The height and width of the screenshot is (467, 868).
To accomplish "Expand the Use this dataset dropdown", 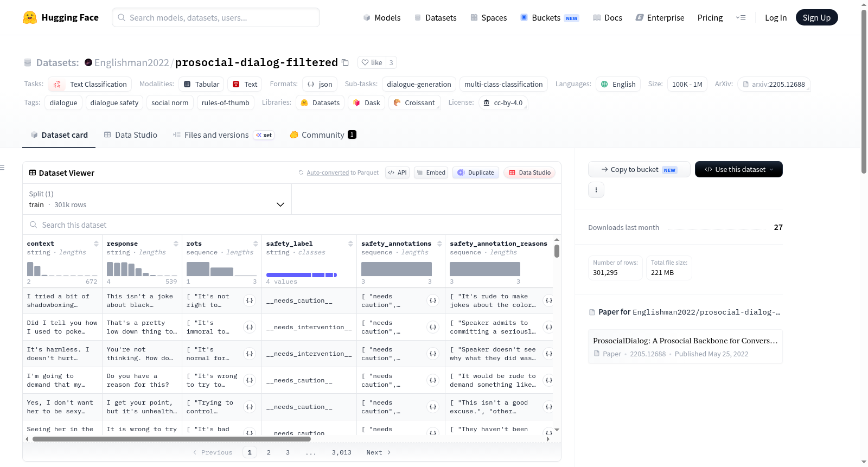I will pos(739,169).
